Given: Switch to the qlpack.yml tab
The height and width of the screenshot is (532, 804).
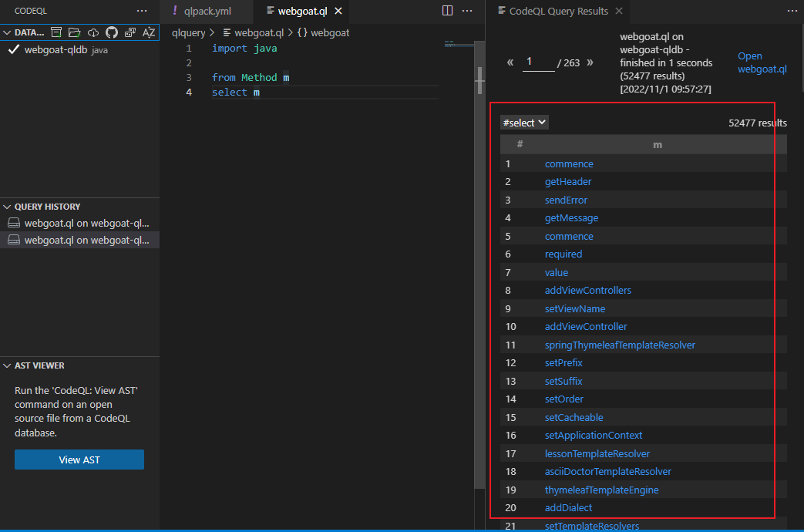Looking at the screenshot, I should (x=207, y=11).
